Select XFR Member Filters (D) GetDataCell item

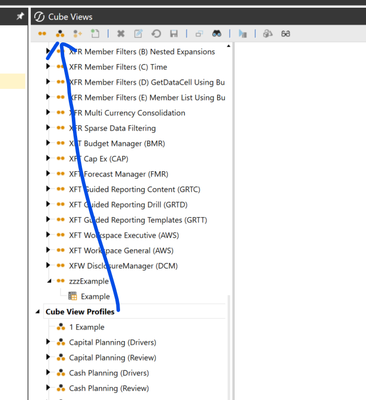click(147, 82)
